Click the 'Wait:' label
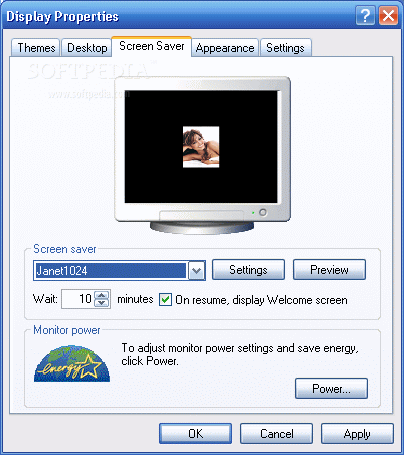 45,299
